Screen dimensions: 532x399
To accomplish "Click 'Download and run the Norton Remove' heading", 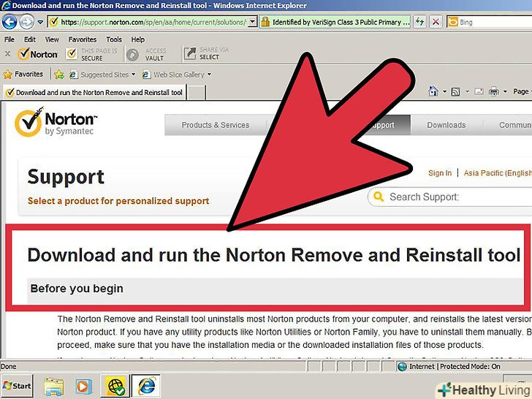I will tap(274, 255).
